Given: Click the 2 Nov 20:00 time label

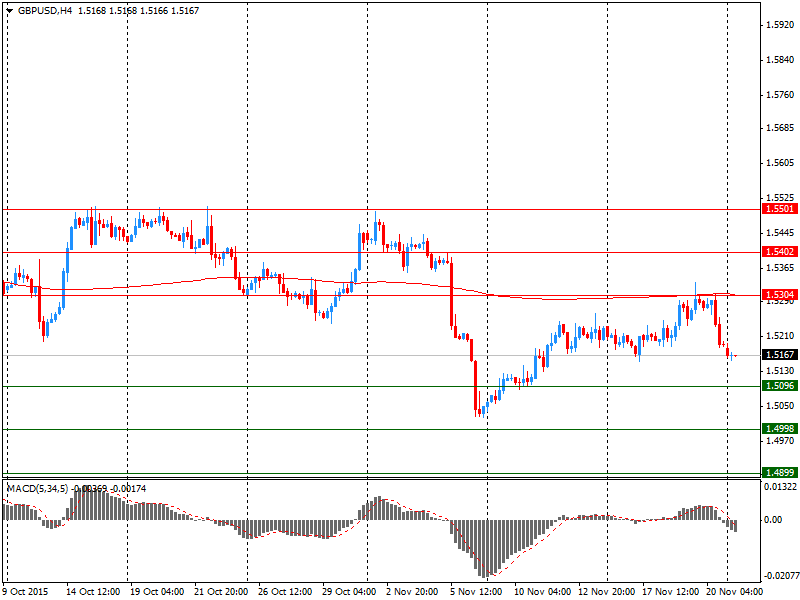Looking at the screenshot, I should click(412, 592).
